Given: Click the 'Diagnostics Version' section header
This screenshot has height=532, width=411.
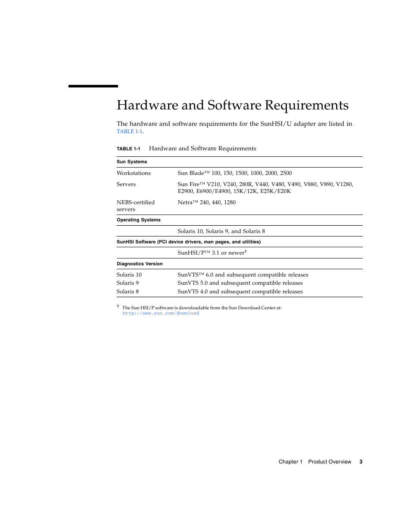Looking at the screenshot, I should point(140,264).
